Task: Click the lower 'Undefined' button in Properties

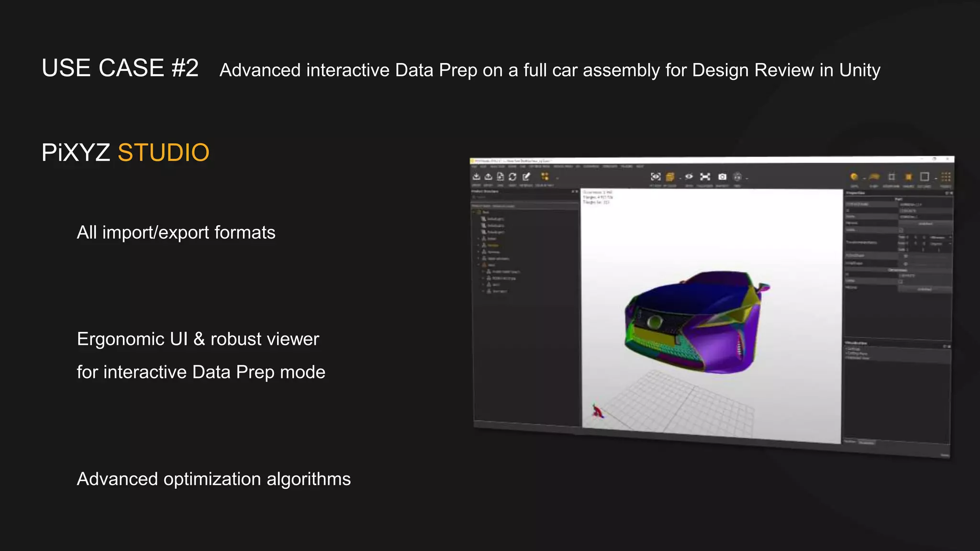Action: tap(924, 289)
